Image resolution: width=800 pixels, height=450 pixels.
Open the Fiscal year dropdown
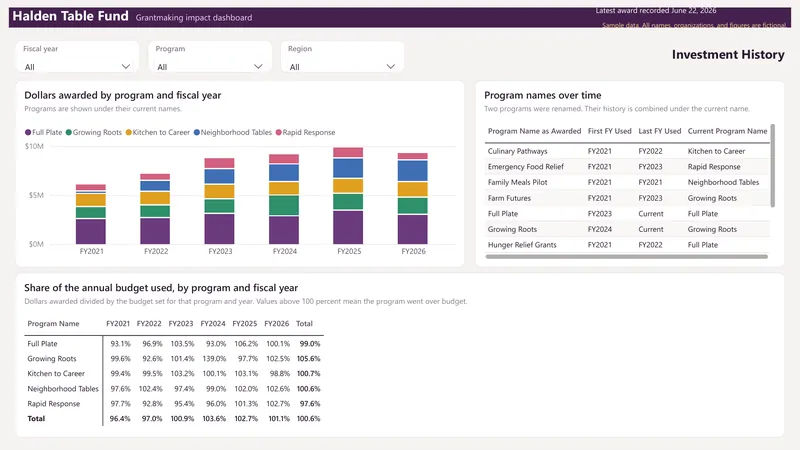77,66
